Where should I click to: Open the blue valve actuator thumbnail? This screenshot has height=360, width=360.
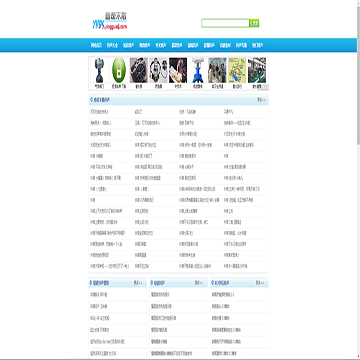(x=99, y=70)
